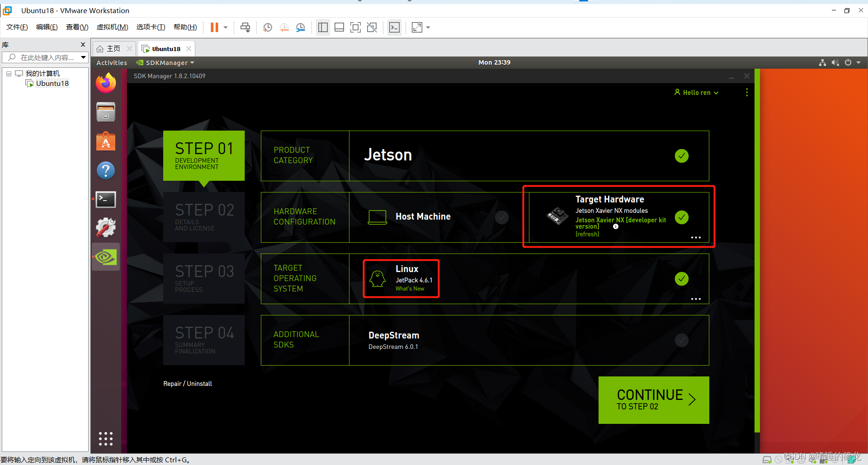Open the 编辑(E) menu
The image size is (868, 465).
(x=47, y=27)
